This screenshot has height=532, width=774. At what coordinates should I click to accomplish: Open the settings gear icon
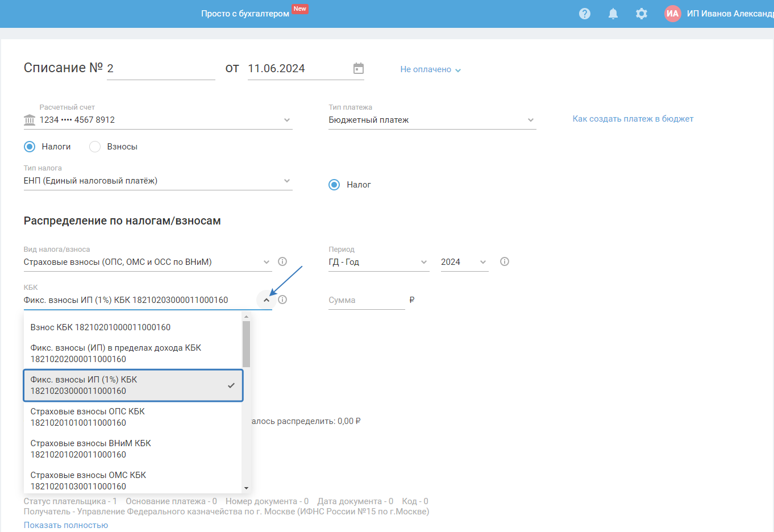(x=642, y=14)
